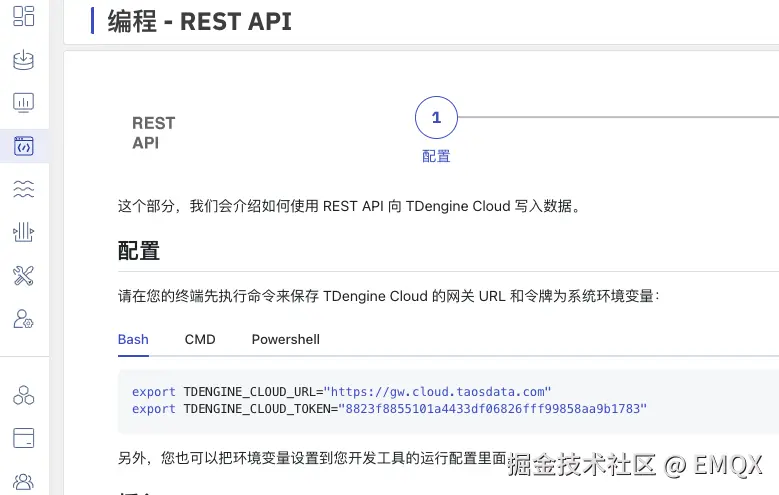Open the three-circles organization icon
The height and width of the screenshot is (495, 779).
(23, 395)
